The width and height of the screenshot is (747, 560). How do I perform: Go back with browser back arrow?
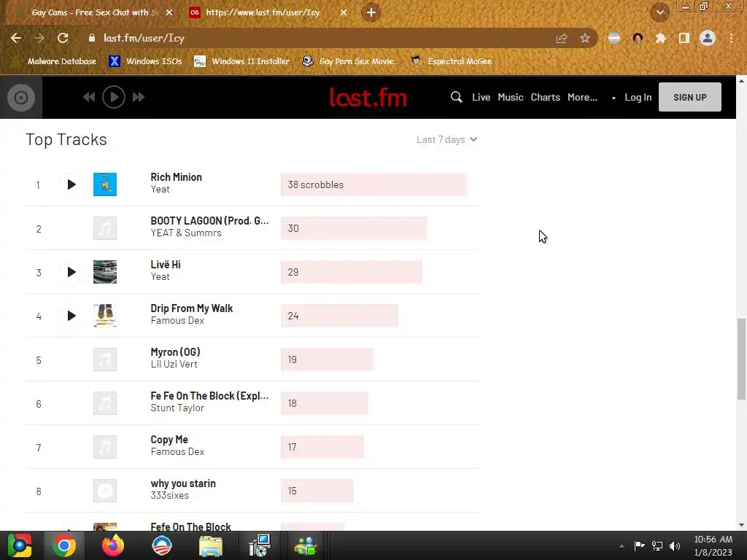[x=16, y=38]
